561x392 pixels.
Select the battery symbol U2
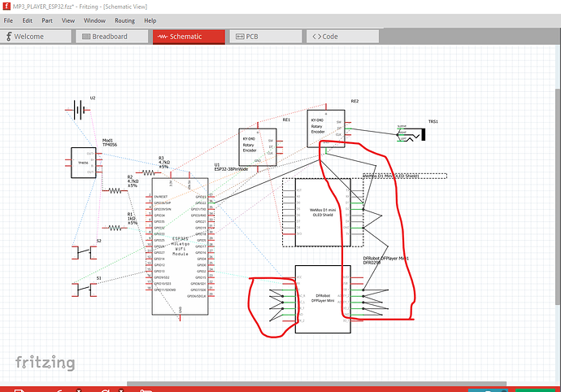(79, 110)
